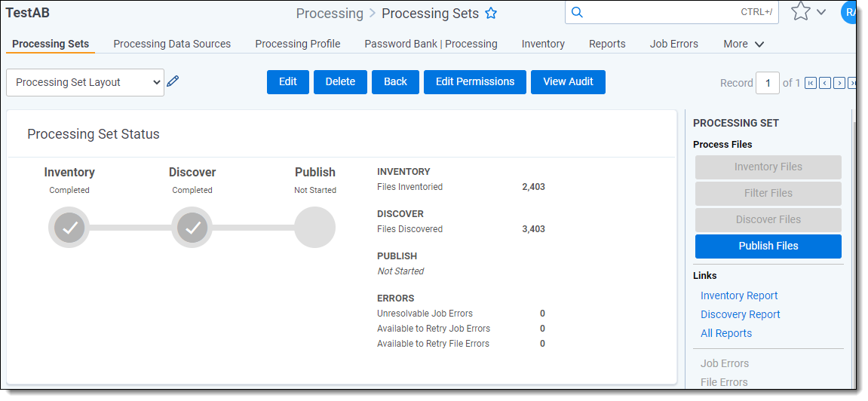868x401 pixels.
Task: Open the RA user avatar menu
Action: click(850, 12)
